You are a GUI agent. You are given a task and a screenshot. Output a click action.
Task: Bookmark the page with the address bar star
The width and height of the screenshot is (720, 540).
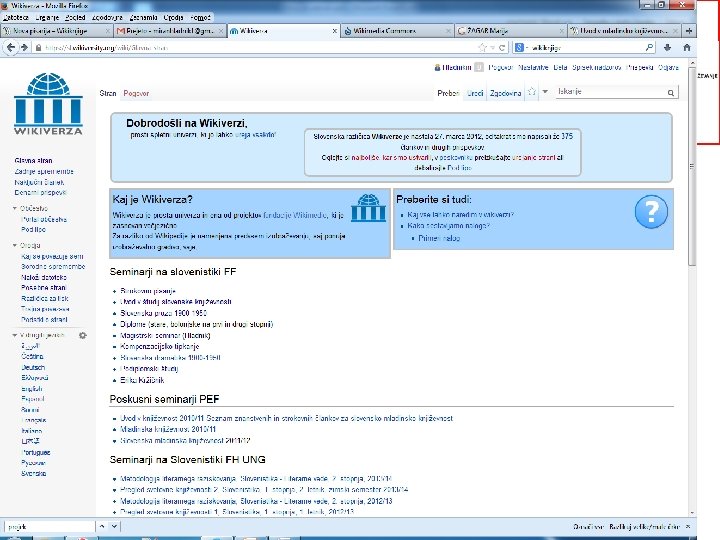coord(482,47)
